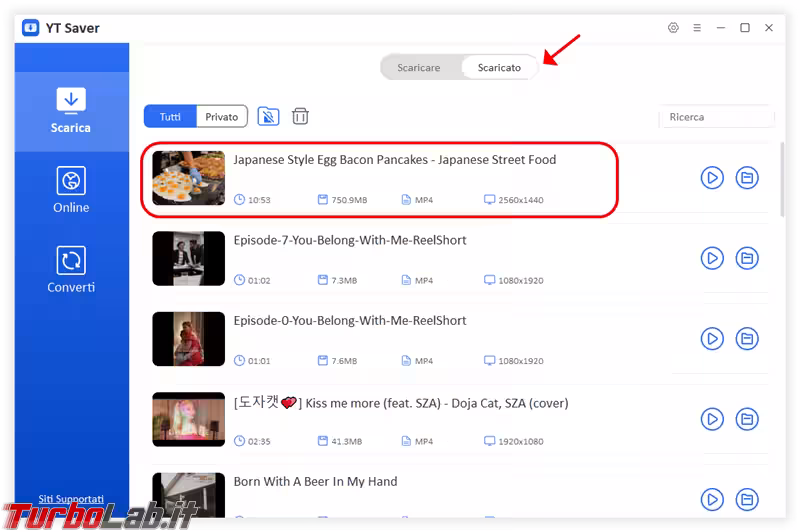Screen dimensions: 800x532
Task: Click the 2560x1440 resolution value
Action: (x=520, y=200)
